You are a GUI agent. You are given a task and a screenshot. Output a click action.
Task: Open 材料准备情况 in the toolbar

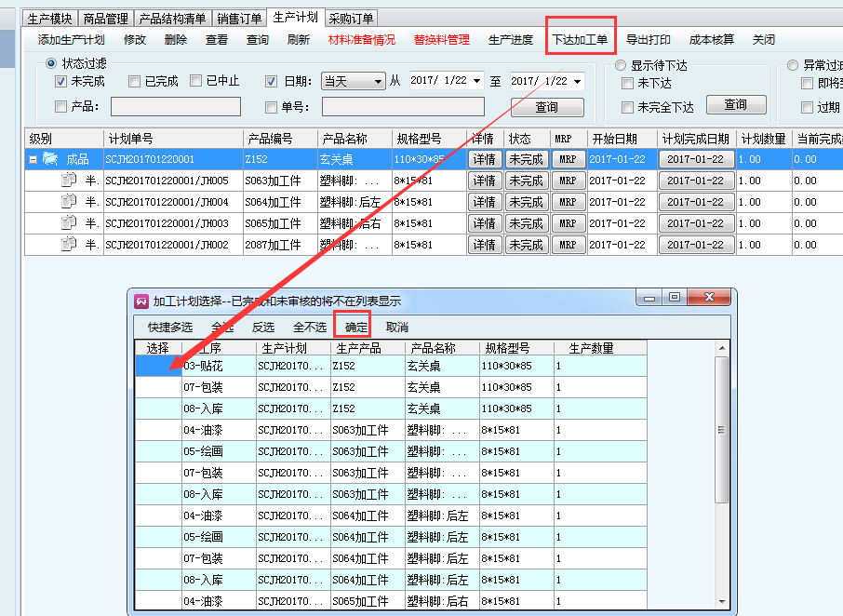pos(361,40)
